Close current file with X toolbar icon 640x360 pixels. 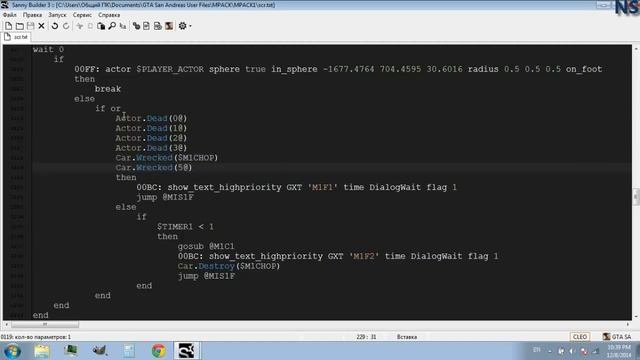coord(42,26)
